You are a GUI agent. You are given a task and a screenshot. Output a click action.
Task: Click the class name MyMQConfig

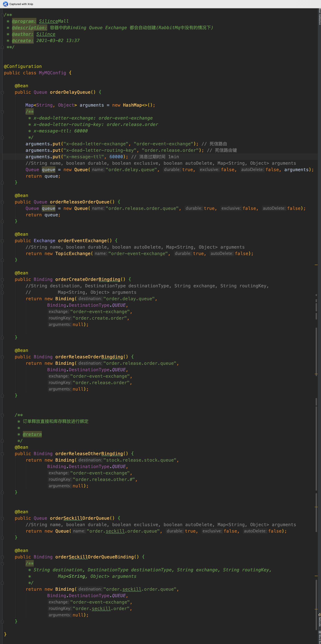coord(52,73)
